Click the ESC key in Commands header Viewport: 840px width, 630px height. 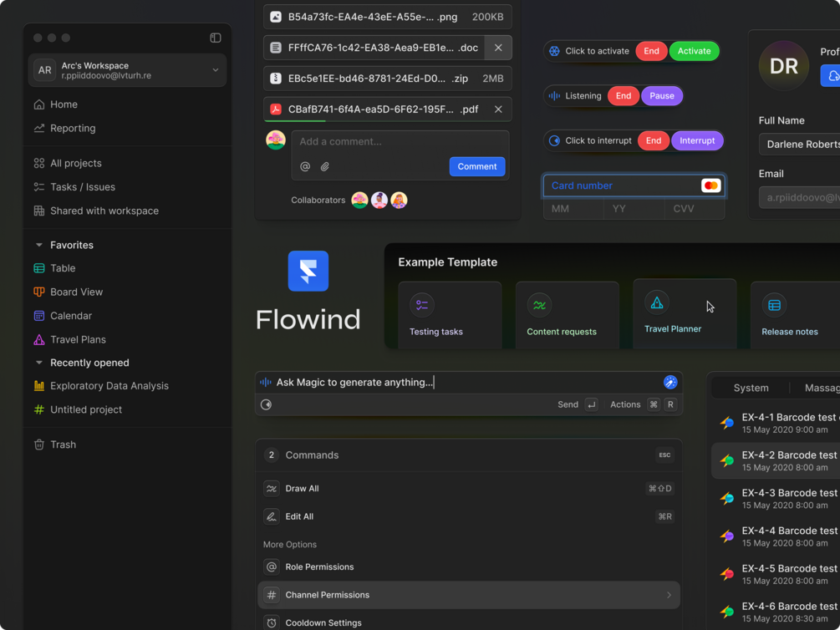[664, 455]
